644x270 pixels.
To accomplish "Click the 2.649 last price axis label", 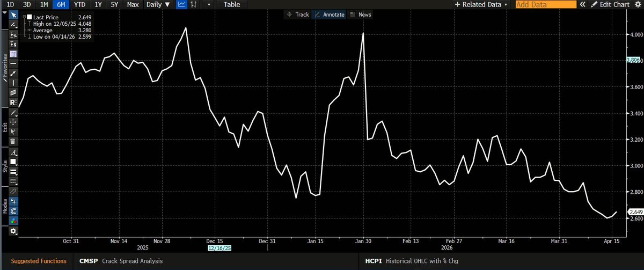I will [635, 212].
